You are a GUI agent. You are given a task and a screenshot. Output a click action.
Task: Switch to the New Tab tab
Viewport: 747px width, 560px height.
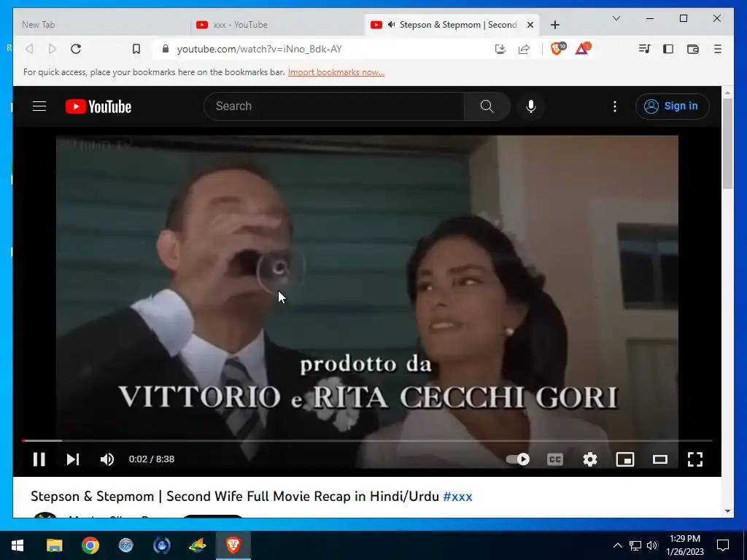pyautogui.click(x=101, y=25)
